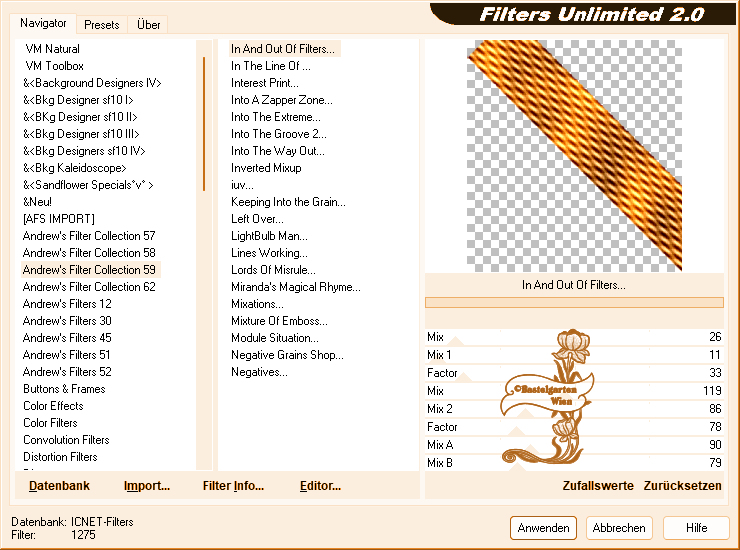Select &<Sandflower Specials°v°> category

coord(88,185)
